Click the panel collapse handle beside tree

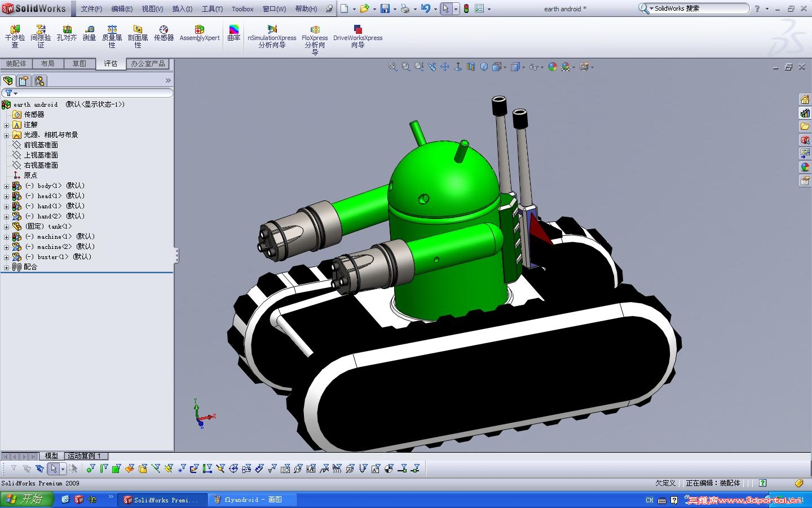(x=176, y=256)
